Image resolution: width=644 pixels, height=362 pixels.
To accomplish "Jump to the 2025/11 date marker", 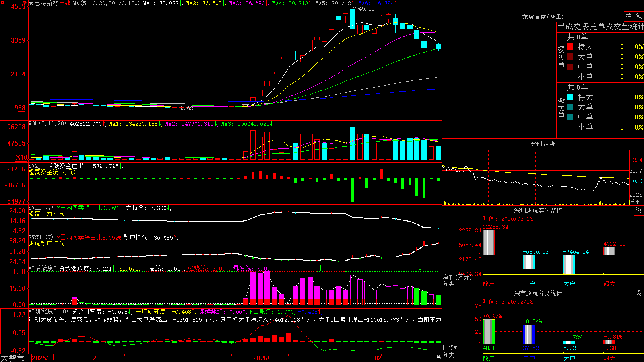I will (x=43, y=358).
